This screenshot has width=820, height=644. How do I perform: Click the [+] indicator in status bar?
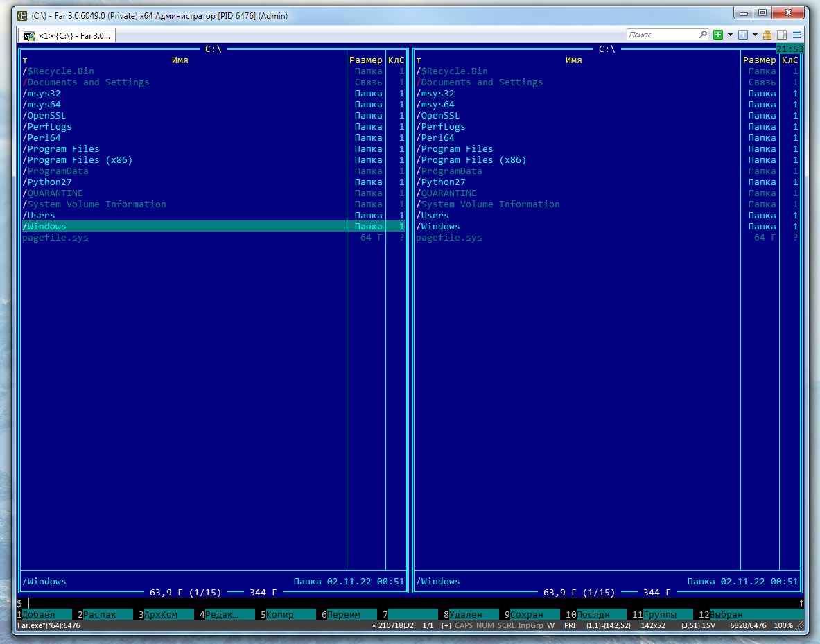446,625
